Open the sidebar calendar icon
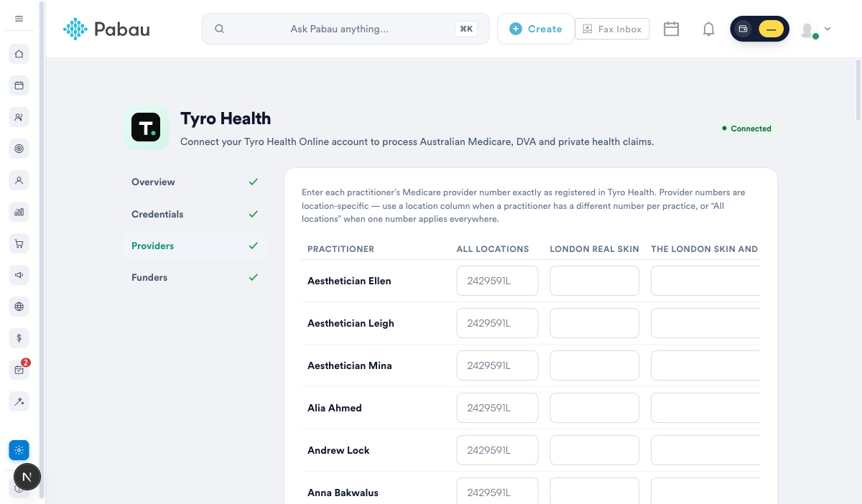The image size is (862, 504). point(19,85)
